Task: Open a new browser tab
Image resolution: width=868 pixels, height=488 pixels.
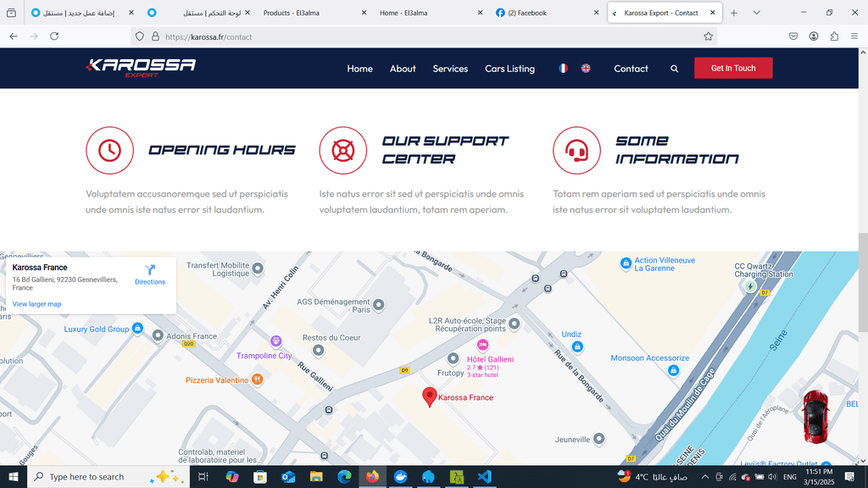Action: 734,13
